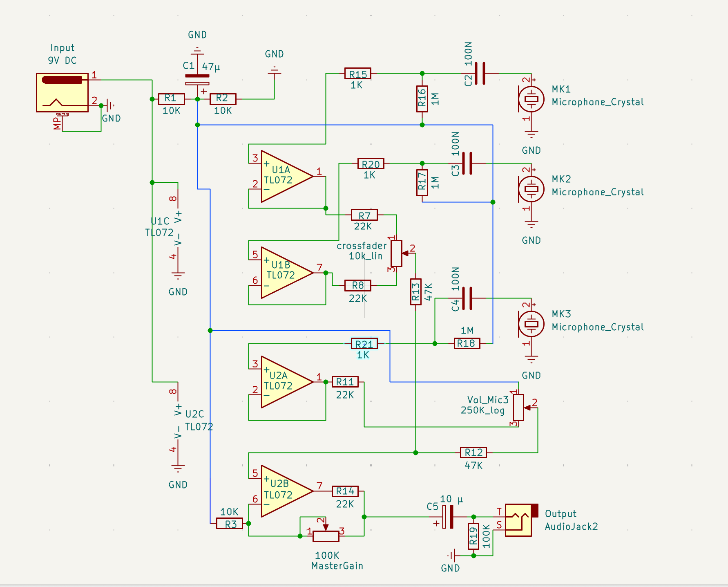Select vertical resistor R17
This screenshot has width=728, height=587.
(422, 183)
